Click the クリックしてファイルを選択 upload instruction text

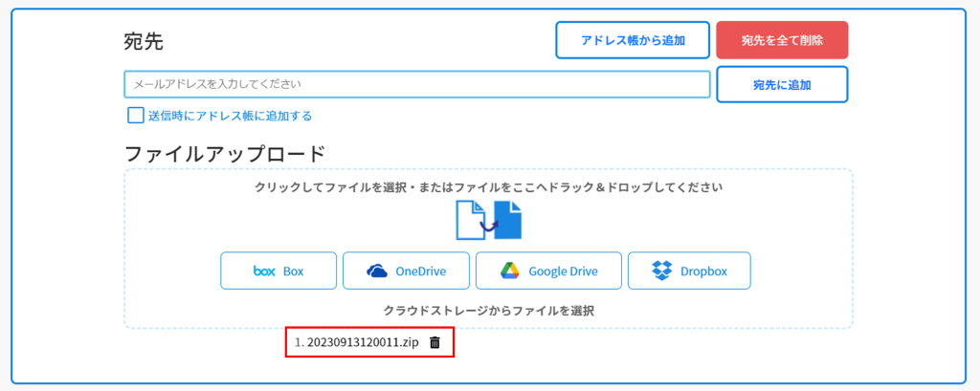coord(489,187)
